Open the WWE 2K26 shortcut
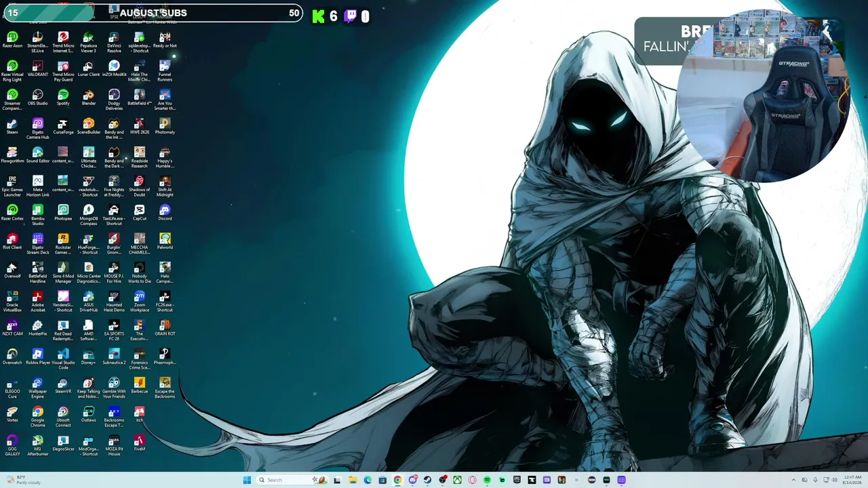The width and height of the screenshot is (868, 488). tap(139, 126)
